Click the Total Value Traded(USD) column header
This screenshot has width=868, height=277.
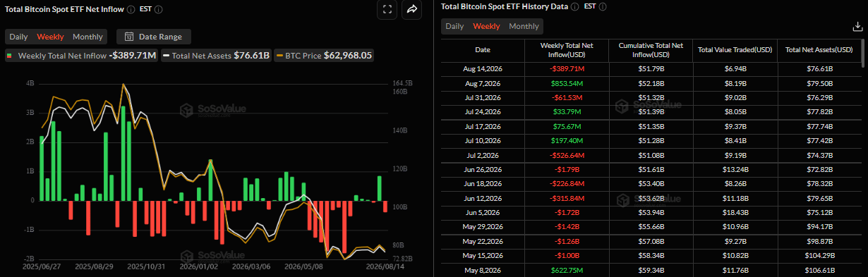(x=735, y=50)
